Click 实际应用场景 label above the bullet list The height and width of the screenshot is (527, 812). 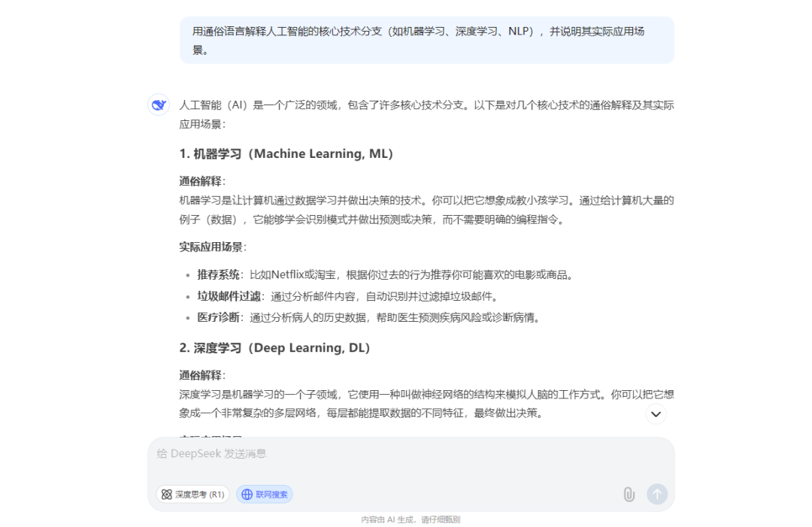(211, 247)
